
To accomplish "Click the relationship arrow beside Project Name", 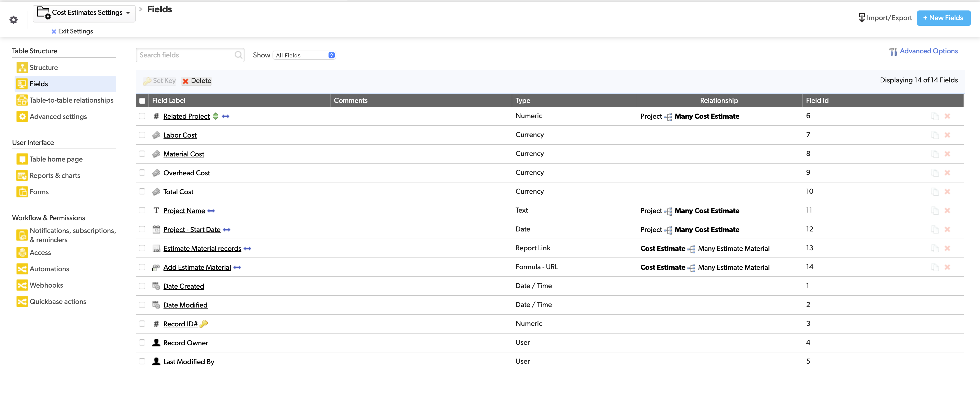I will tap(211, 211).
